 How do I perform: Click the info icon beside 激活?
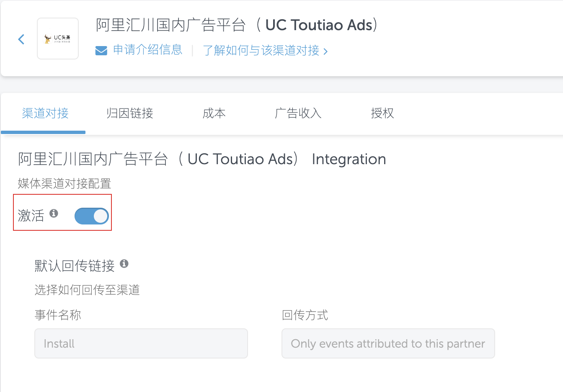[x=54, y=213]
